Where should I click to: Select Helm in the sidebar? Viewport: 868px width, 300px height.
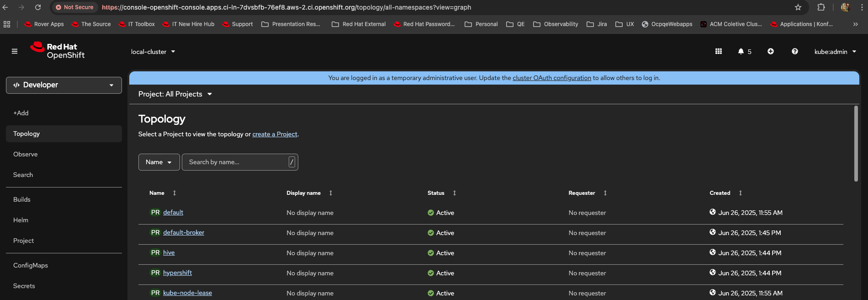[21, 220]
